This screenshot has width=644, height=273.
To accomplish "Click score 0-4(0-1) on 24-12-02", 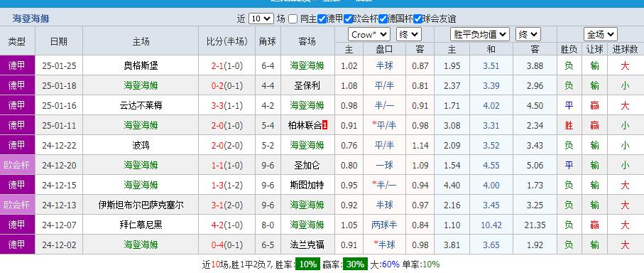I will 227,245.
